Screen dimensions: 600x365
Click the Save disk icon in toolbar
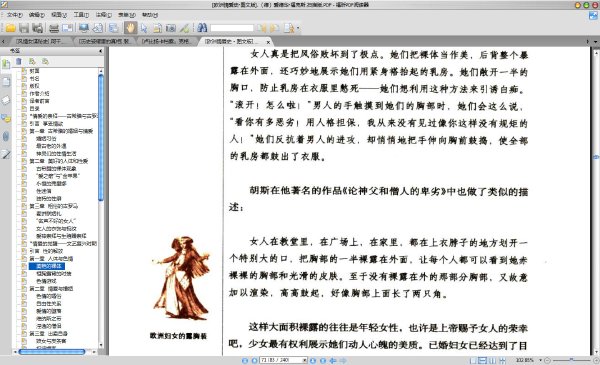tap(24, 28)
